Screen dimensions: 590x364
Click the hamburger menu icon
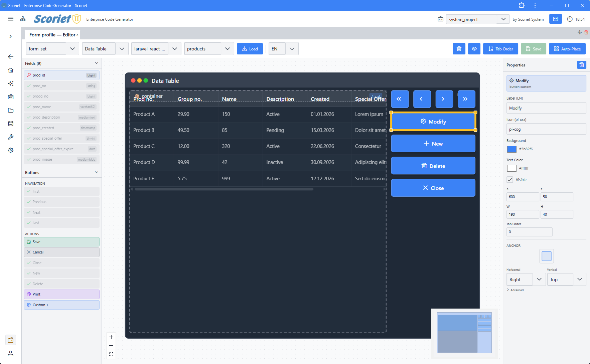11,19
